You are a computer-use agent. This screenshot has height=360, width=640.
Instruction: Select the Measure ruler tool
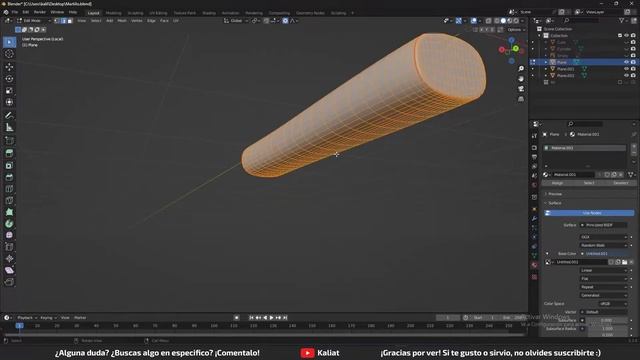[9, 128]
